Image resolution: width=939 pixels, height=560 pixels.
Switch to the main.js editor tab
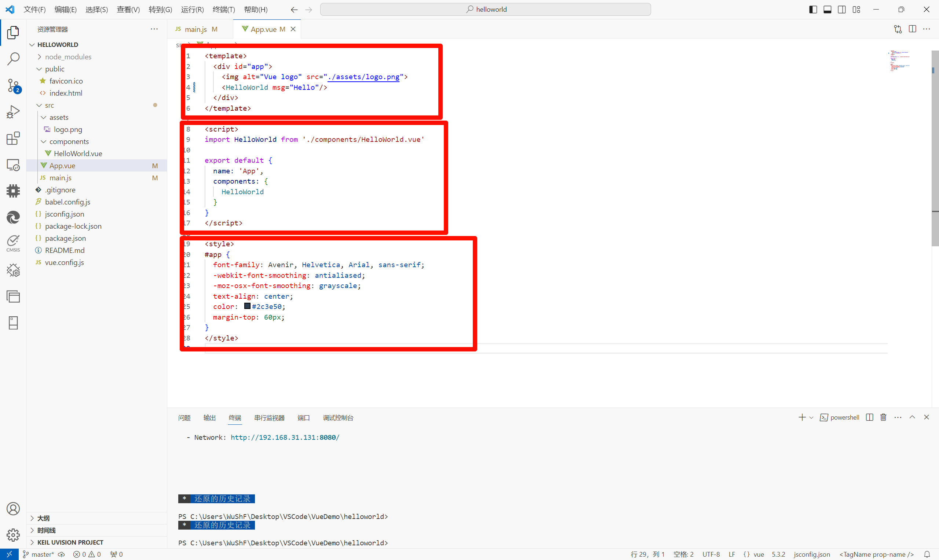click(x=195, y=29)
